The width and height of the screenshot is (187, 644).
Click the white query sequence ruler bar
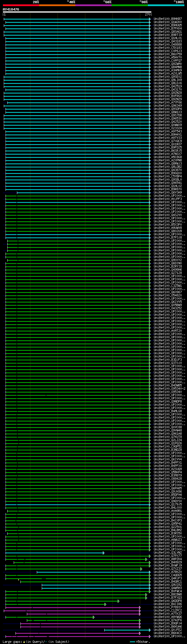click(x=77, y=12)
